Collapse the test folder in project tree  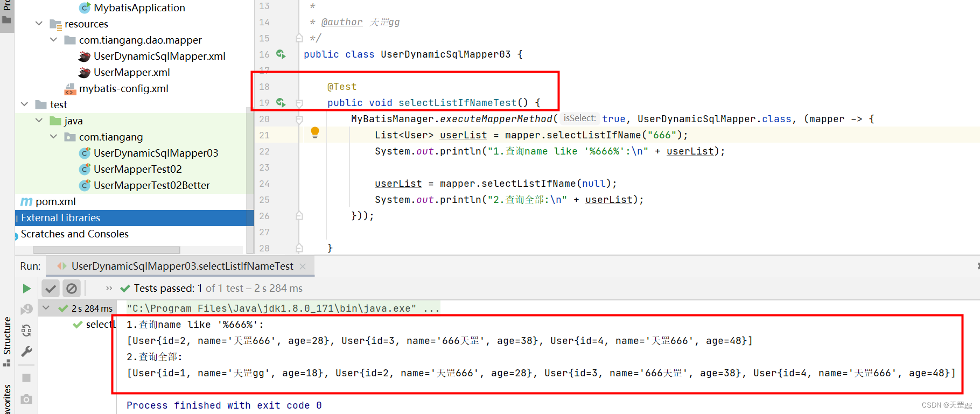point(24,104)
